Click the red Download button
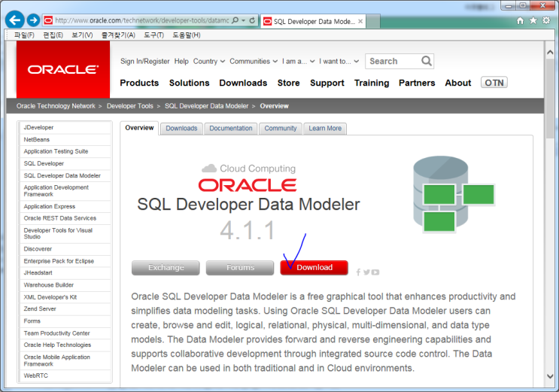This screenshot has width=559, height=392. click(314, 268)
